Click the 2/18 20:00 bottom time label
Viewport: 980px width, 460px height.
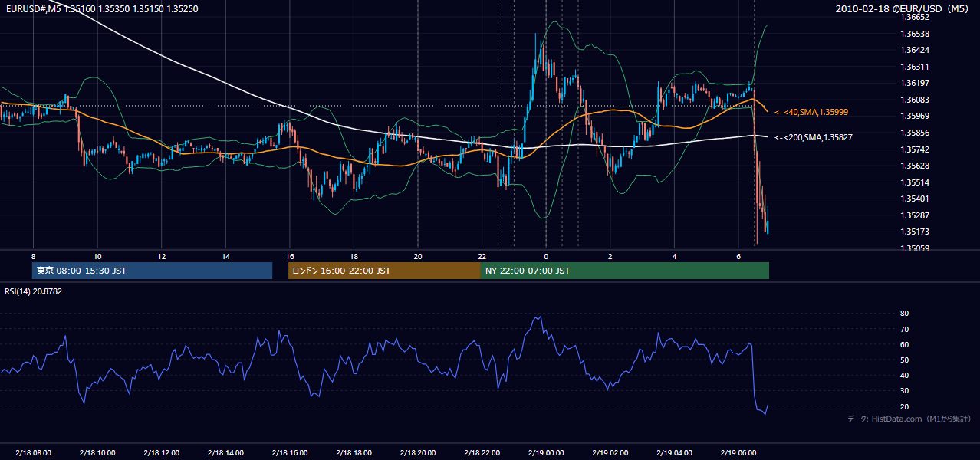click(x=418, y=453)
